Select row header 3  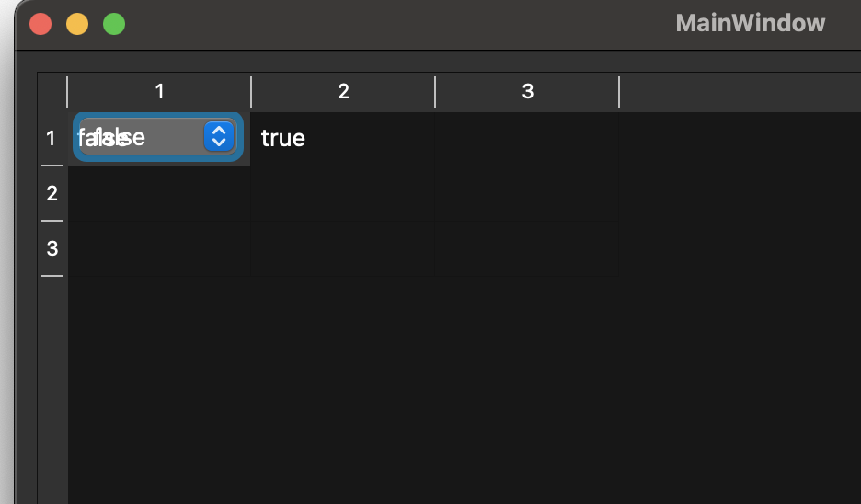pyautogui.click(x=52, y=248)
